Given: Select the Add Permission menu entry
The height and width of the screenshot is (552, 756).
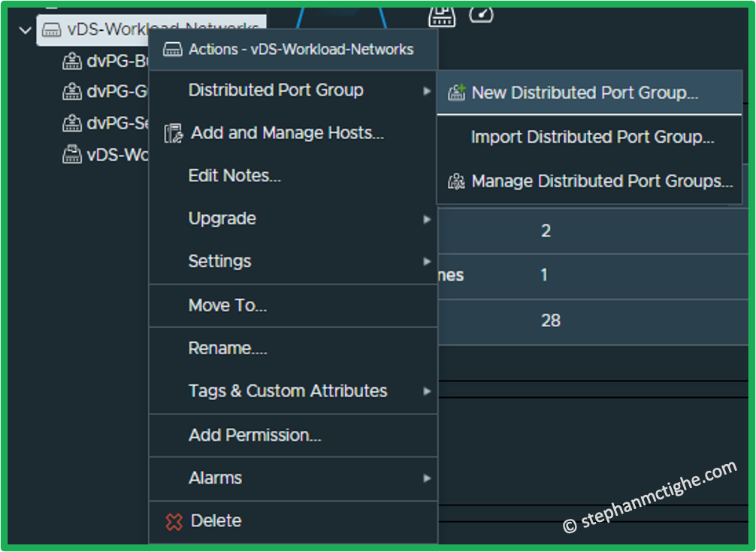Looking at the screenshot, I should (x=255, y=435).
